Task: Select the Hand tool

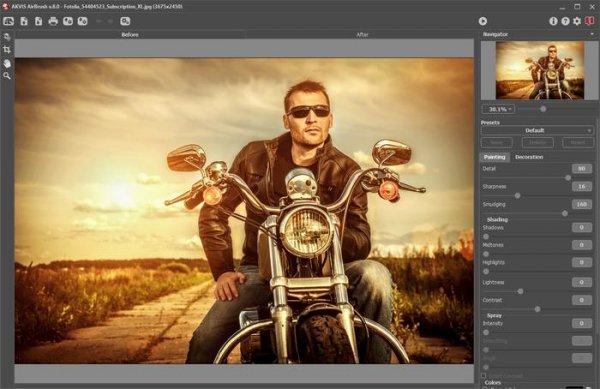Action: (x=7, y=63)
